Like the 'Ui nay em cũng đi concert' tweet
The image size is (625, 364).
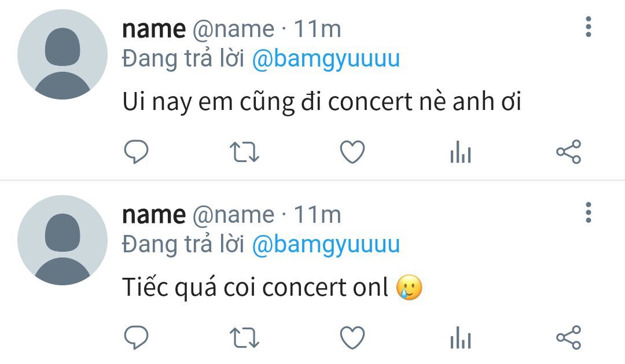coord(352,152)
